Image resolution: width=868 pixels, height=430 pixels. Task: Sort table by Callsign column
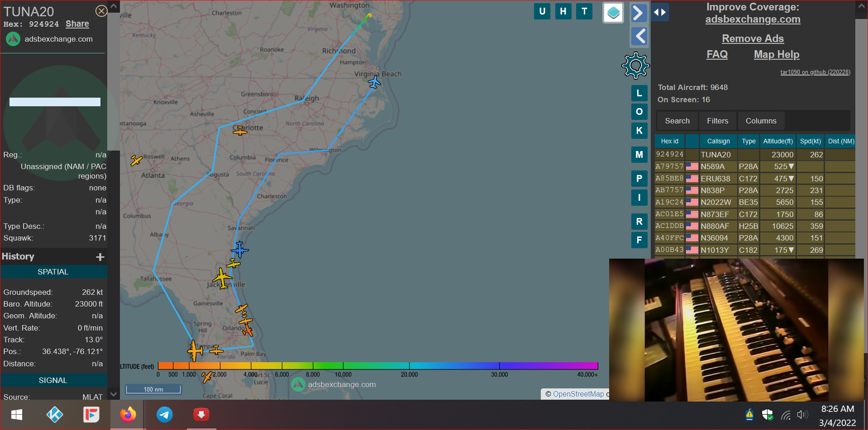(x=718, y=141)
